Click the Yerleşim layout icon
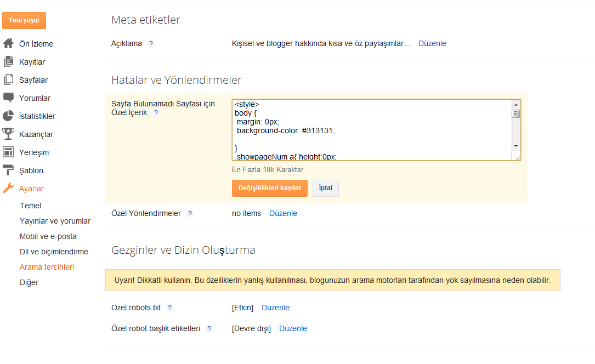This screenshot has width=595, height=364. (x=8, y=152)
